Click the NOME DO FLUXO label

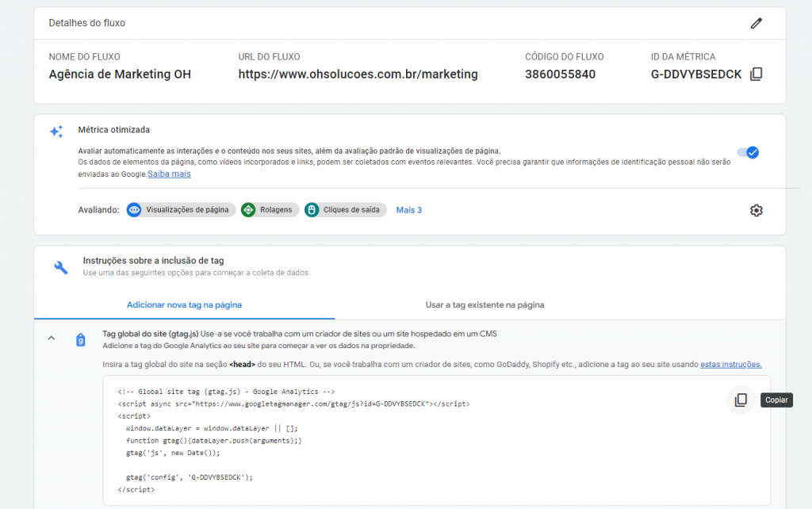tap(84, 57)
